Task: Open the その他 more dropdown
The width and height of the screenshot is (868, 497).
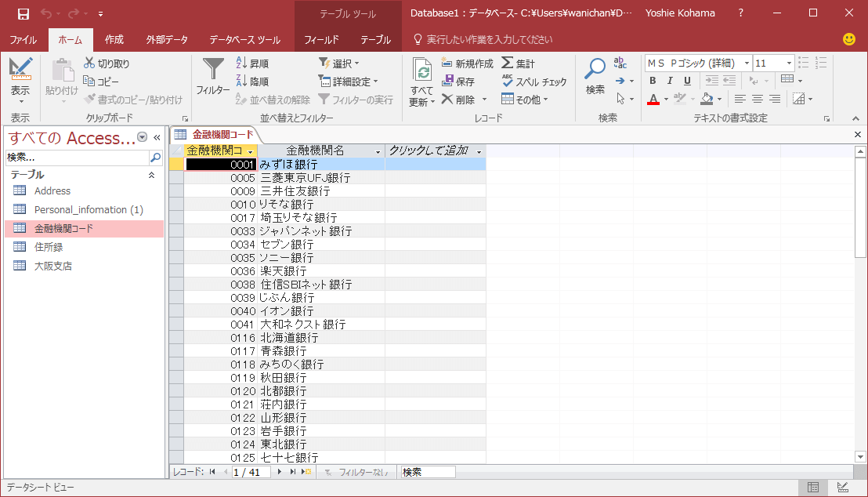Action: [525, 100]
